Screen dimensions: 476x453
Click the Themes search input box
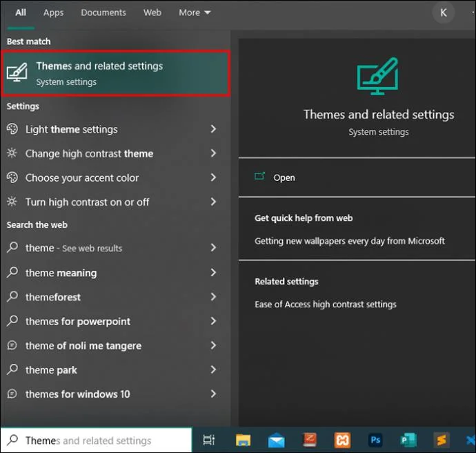click(96, 441)
